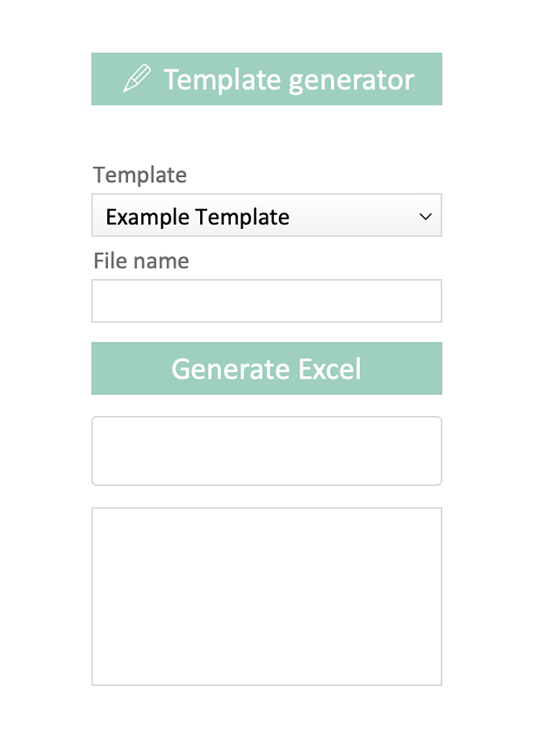Select the pencil edit icon beside Template generator
The width and height of the screenshot is (560, 744).
tap(137, 78)
